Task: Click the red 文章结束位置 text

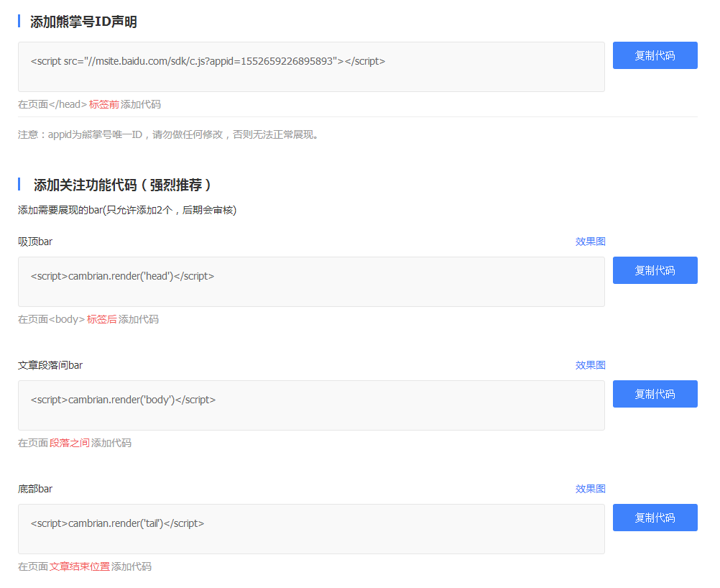Action: [x=80, y=566]
